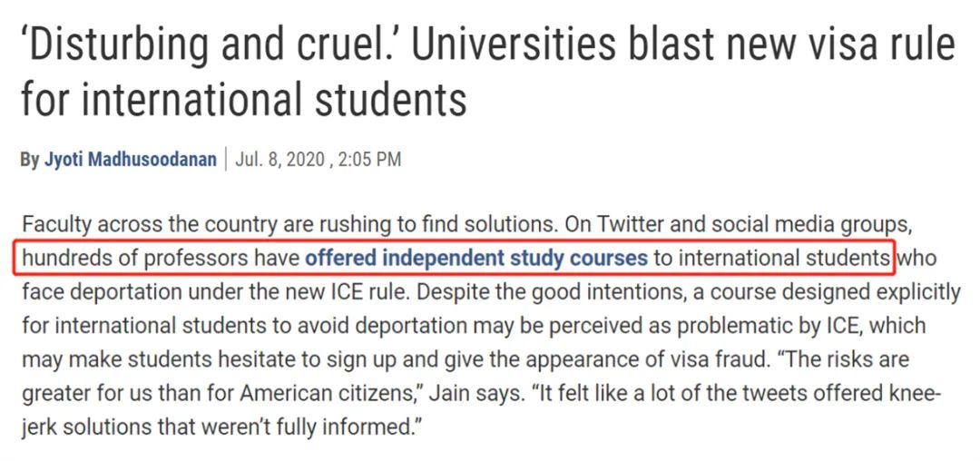Click 'to international students' inside the red box
Screen dimensions: 980x461
click(x=772, y=258)
